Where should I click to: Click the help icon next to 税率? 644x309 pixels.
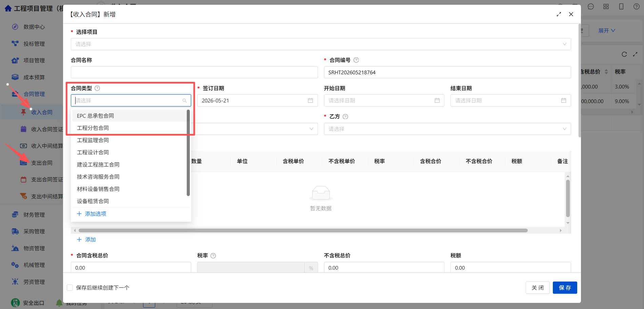point(213,256)
